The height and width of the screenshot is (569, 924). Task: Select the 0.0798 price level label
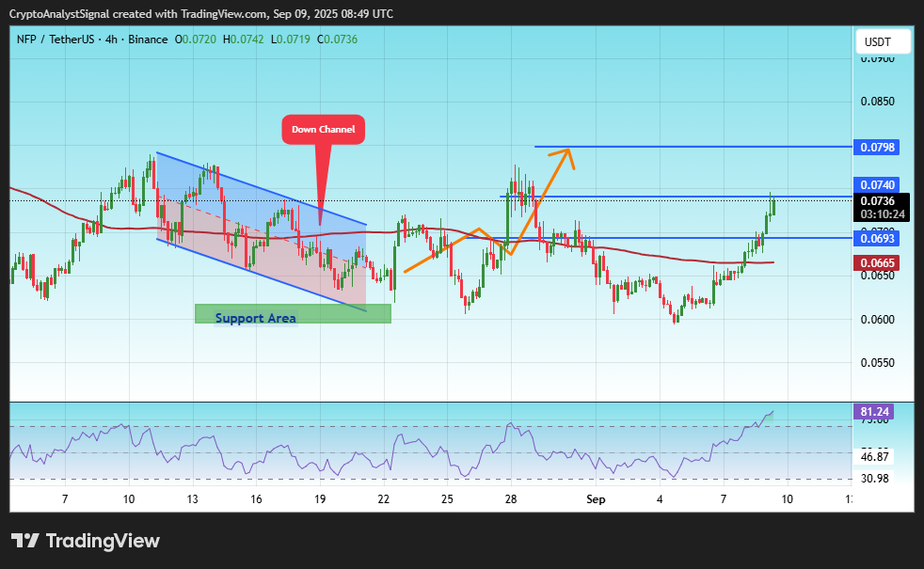tap(876, 147)
